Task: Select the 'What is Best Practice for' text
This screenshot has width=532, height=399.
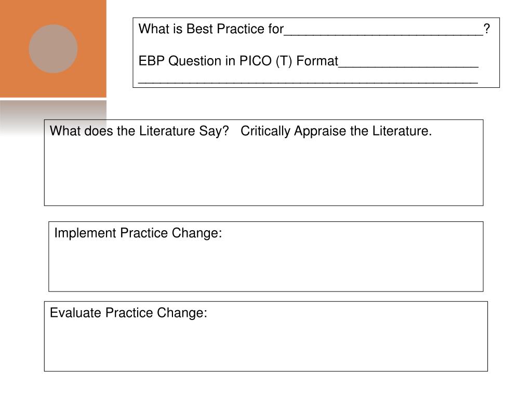Action: (x=211, y=29)
